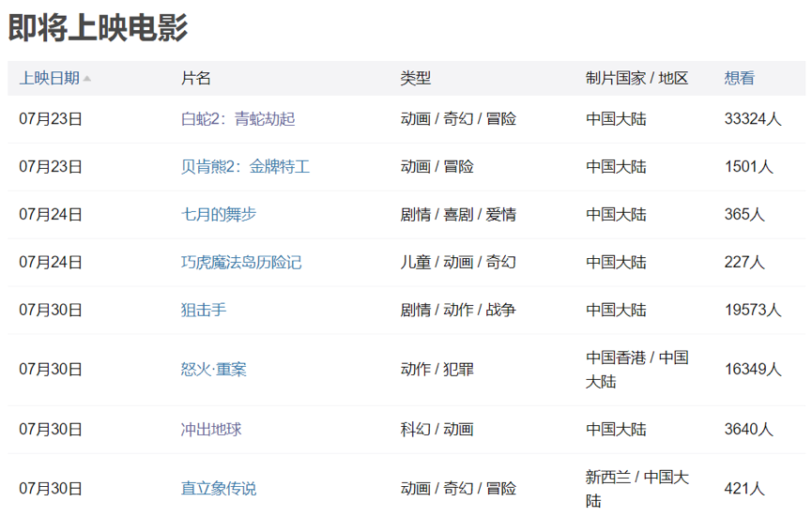Select region cell of 贝肯熊2：金牌特工

616,167
